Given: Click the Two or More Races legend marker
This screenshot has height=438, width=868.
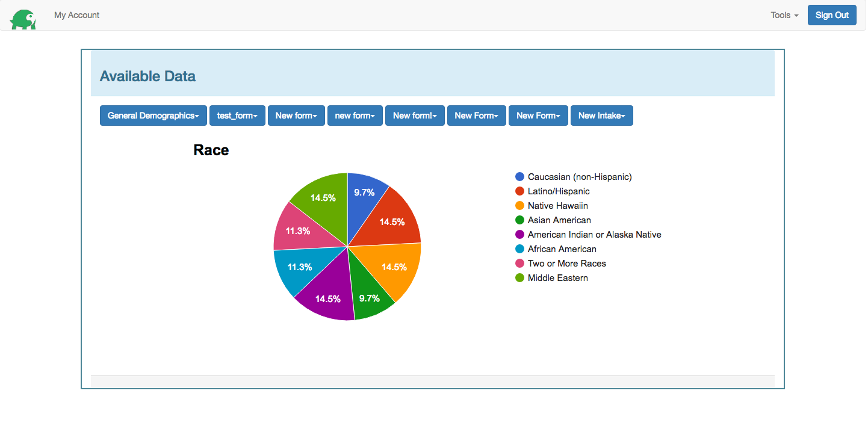Looking at the screenshot, I should [519, 263].
